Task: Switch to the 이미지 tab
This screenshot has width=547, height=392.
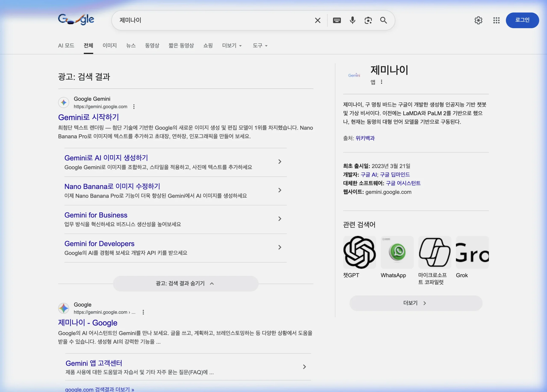Action: pyautogui.click(x=110, y=45)
